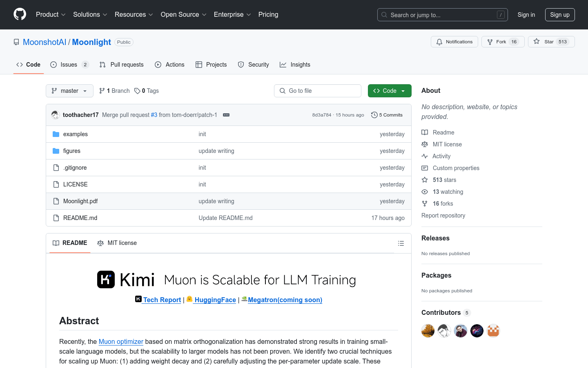
Task: Click the last orange contributor avatar
Action: click(493, 330)
